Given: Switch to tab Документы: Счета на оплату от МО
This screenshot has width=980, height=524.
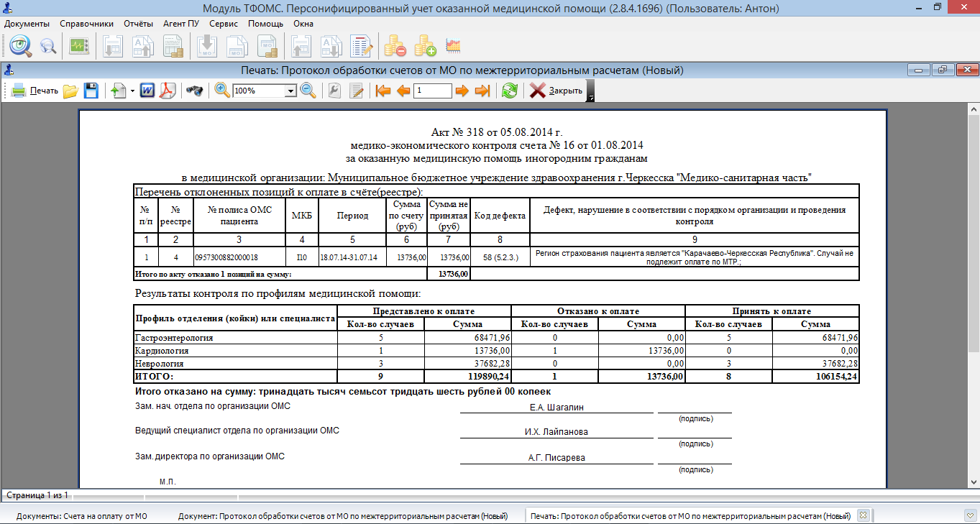Looking at the screenshot, I should click(81, 516).
